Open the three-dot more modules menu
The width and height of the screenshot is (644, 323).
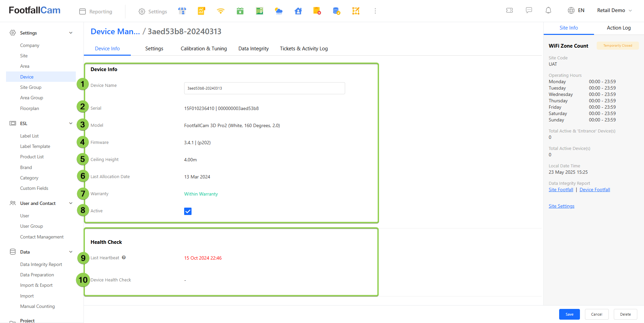coord(375,11)
